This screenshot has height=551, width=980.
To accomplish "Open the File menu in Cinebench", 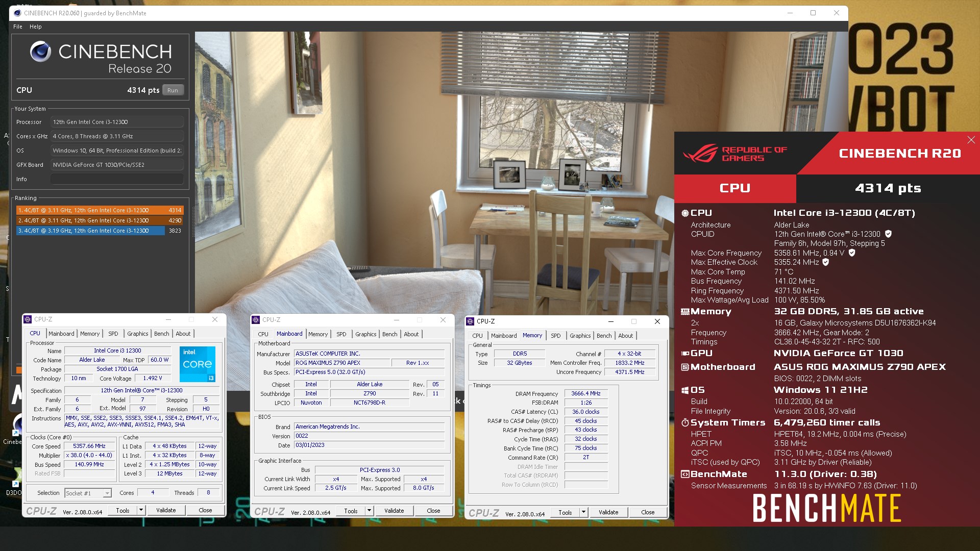I will coord(18,27).
